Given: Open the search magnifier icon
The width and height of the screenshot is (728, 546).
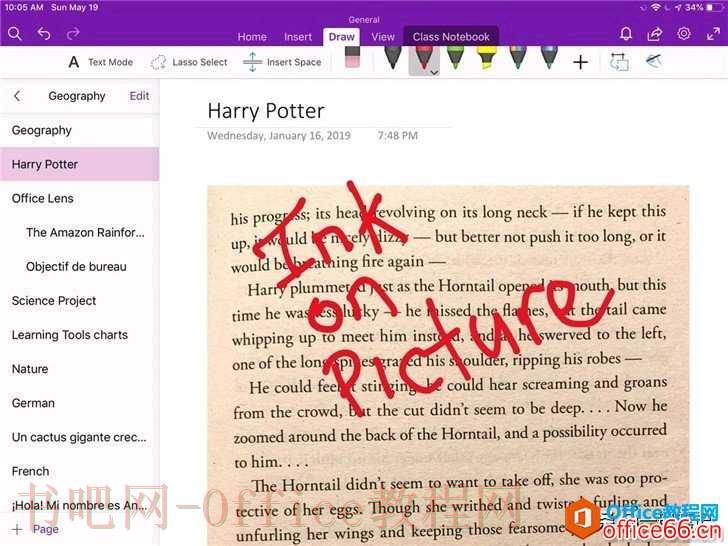Looking at the screenshot, I should pos(15,34).
